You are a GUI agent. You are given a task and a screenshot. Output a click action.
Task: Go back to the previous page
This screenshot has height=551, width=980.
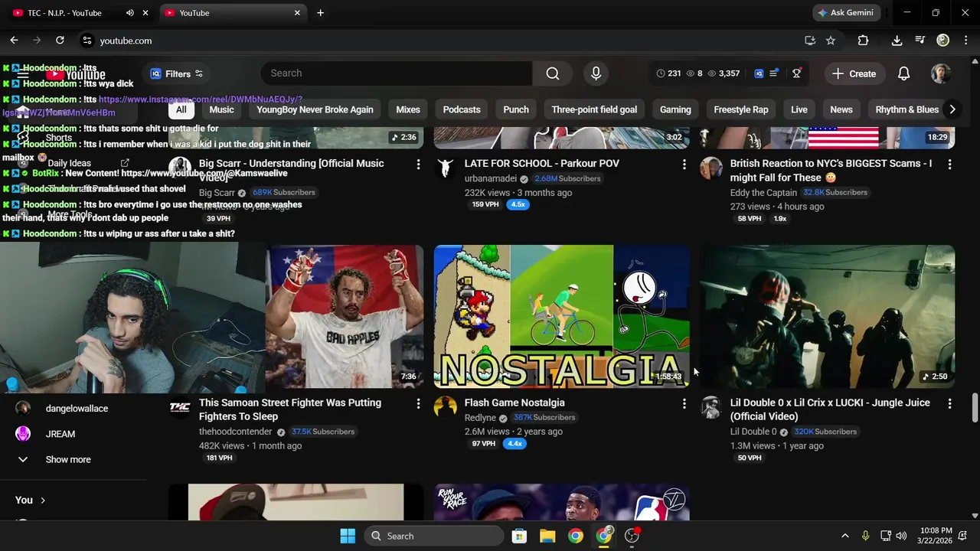tap(14, 41)
